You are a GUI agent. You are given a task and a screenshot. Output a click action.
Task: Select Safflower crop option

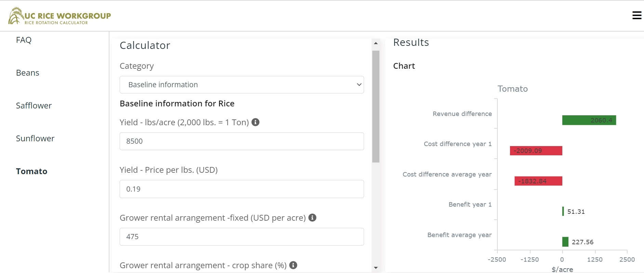(34, 106)
